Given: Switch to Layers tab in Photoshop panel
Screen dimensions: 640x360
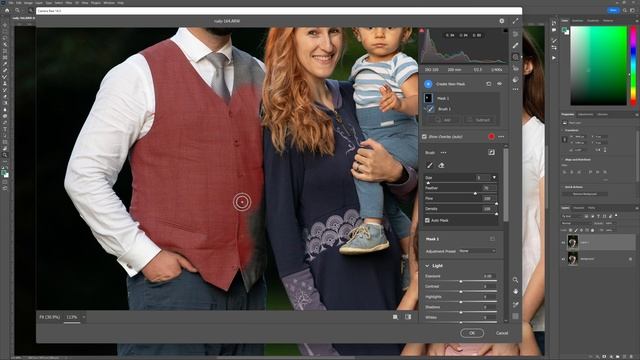Looking at the screenshot, I should (x=565, y=208).
